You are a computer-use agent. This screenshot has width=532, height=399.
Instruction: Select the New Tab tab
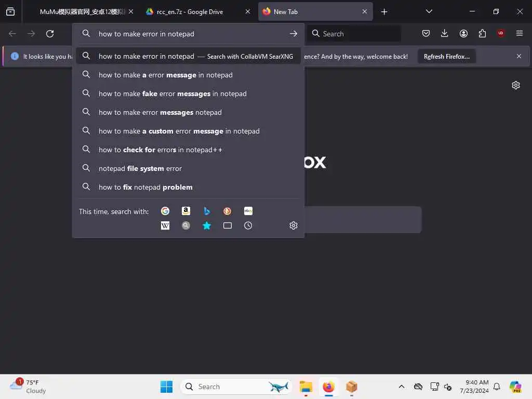click(x=315, y=12)
